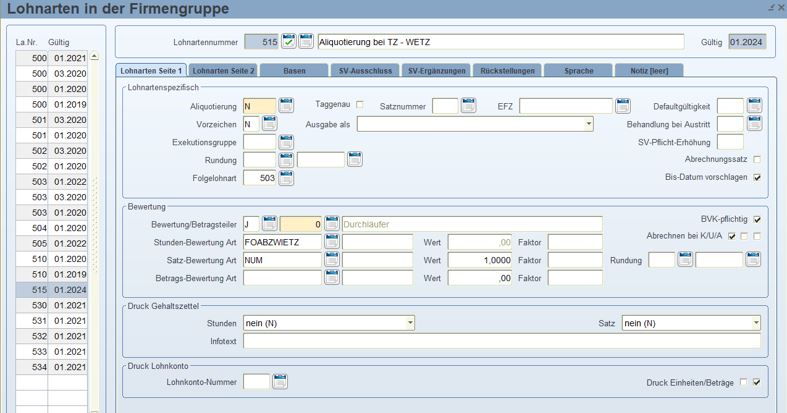This screenshot has width=787, height=413.
Task: Open lookup icon next to Aliquotierung field
Action: coord(286,105)
